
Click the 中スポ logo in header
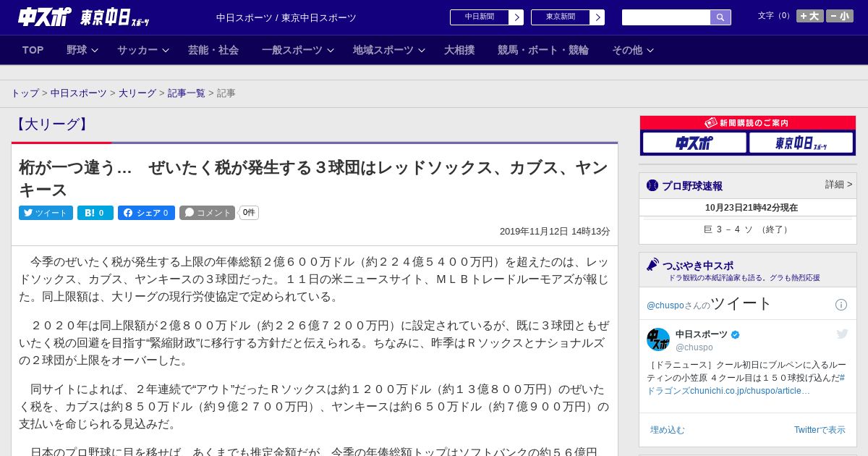(x=45, y=17)
